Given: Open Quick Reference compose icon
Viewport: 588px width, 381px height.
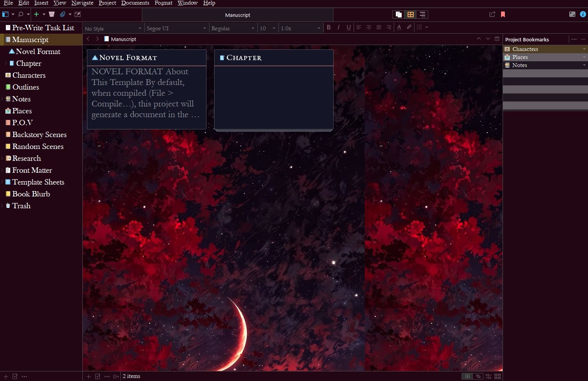Looking at the screenshot, I should tap(78, 14).
